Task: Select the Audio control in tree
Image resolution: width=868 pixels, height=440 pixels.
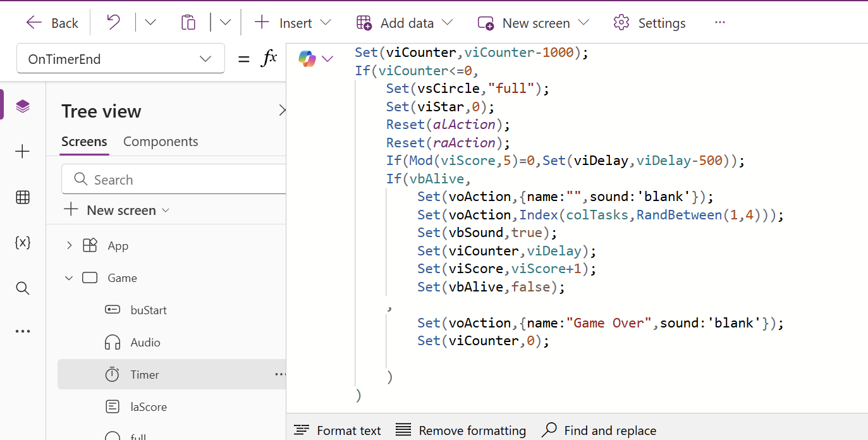Action: click(x=145, y=343)
